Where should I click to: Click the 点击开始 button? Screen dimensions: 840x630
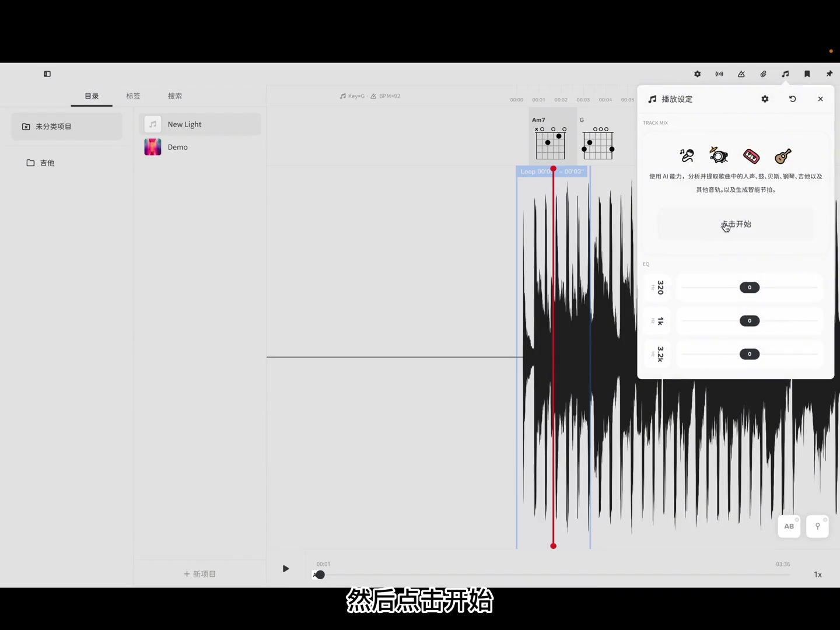[736, 224]
